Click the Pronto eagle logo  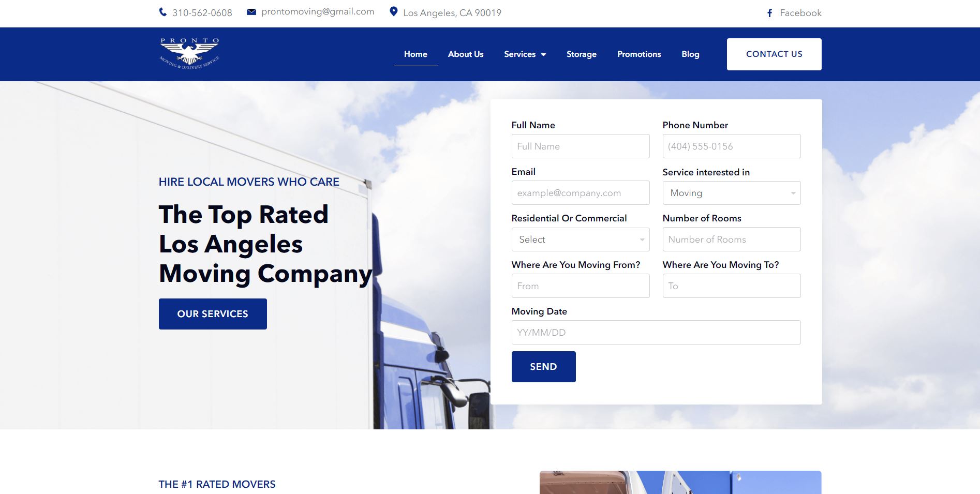click(x=189, y=54)
